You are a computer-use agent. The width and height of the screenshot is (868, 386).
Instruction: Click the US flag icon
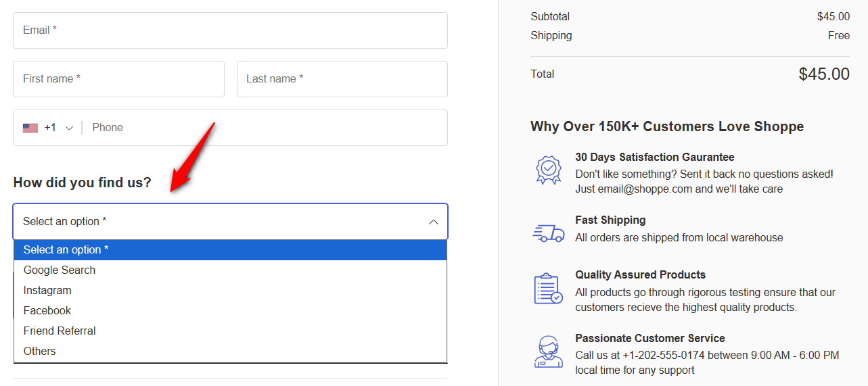point(30,128)
